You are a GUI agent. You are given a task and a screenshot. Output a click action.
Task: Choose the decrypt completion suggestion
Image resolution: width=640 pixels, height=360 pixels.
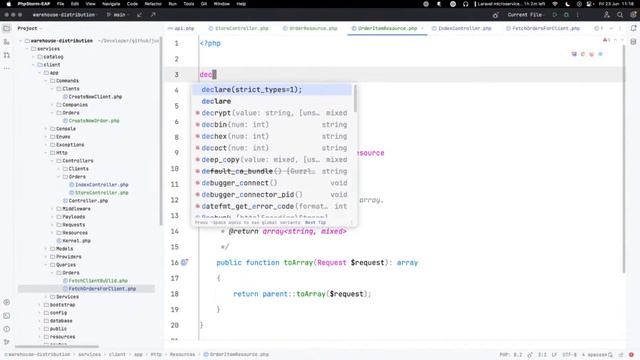pyautogui.click(x=272, y=113)
